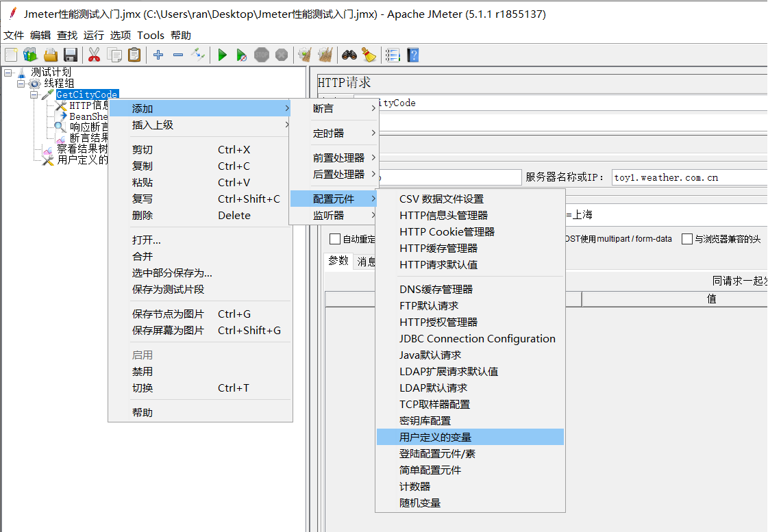Click Start no pauses icon
The image size is (768, 532).
[x=241, y=55]
